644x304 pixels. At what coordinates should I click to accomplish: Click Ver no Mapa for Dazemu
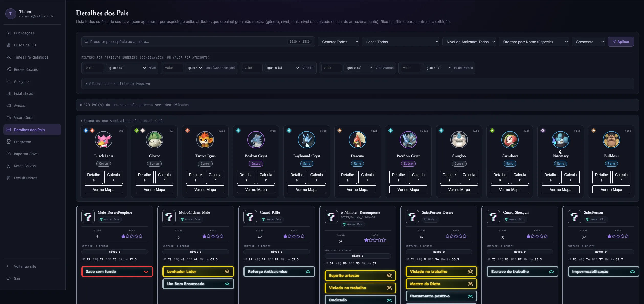[358, 190]
